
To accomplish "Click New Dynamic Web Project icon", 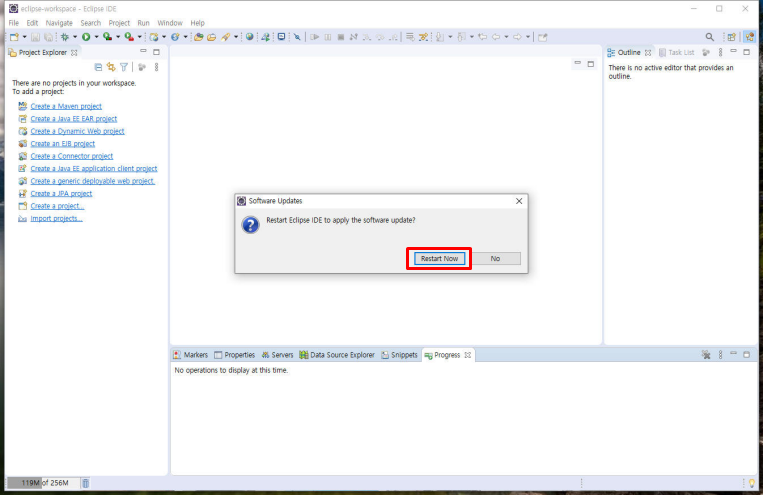I will (x=154, y=37).
